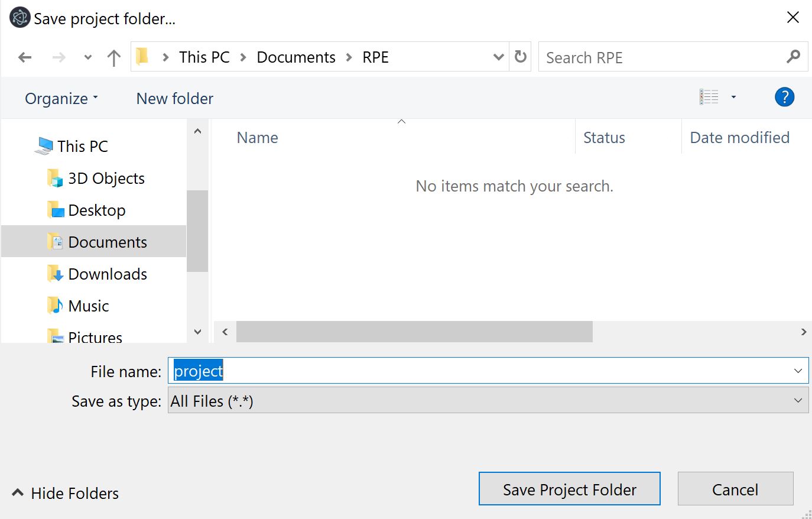Screen dimensions: 812x519
Task: Click the horizontal scrollbar thumb
Action: 414,332
